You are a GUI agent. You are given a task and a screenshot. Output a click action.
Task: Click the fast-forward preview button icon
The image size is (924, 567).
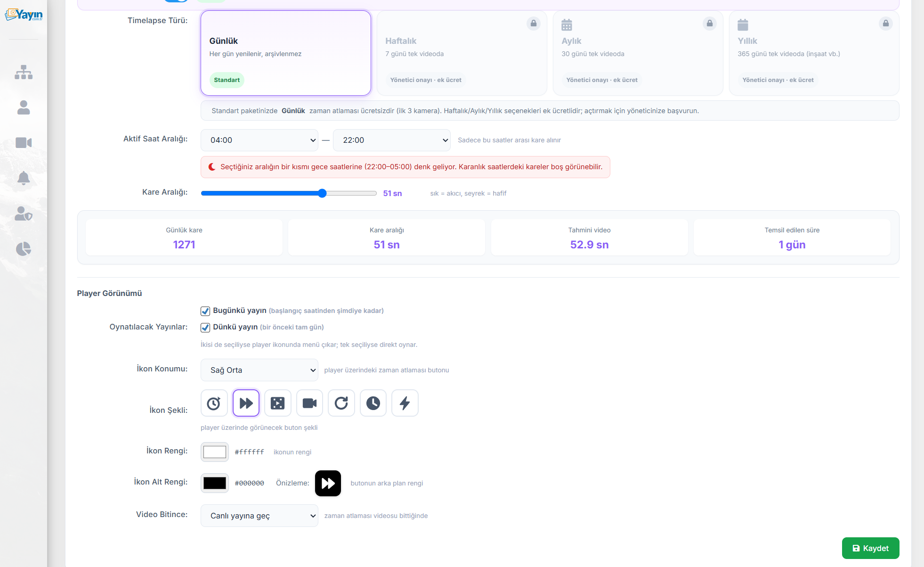[328, 483]
